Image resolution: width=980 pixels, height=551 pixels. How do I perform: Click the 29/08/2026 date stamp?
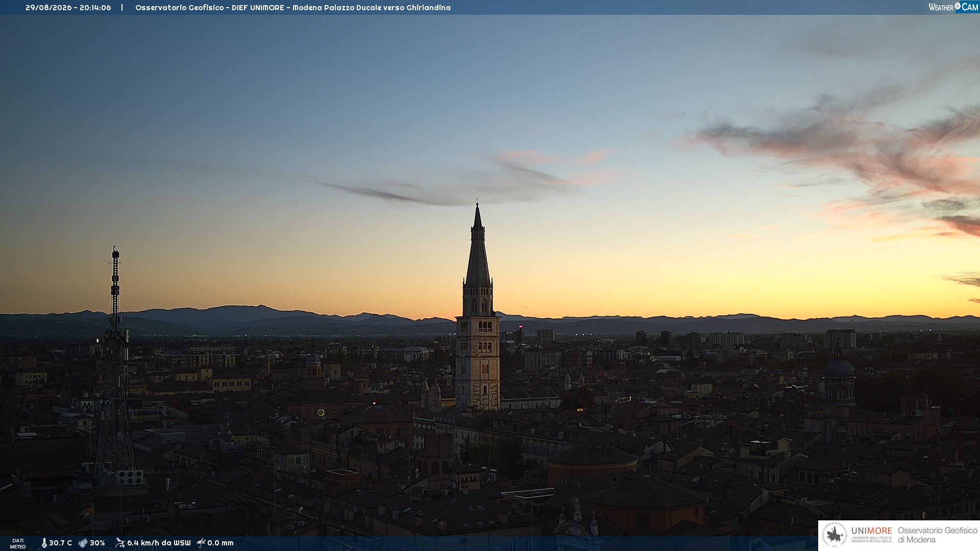[x=48, y=8]
